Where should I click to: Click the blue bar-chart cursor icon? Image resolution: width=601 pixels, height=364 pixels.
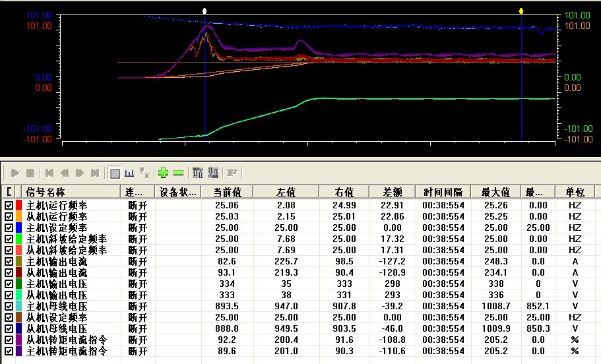(x=130, y=173)
